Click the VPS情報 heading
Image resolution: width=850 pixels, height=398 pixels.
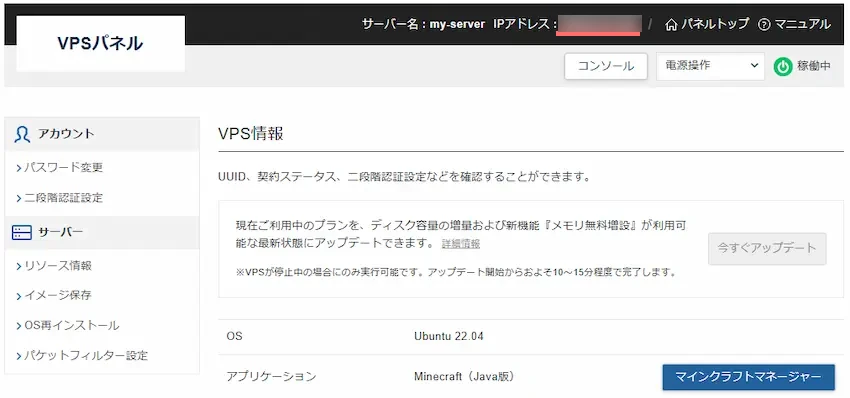(250, 134)
